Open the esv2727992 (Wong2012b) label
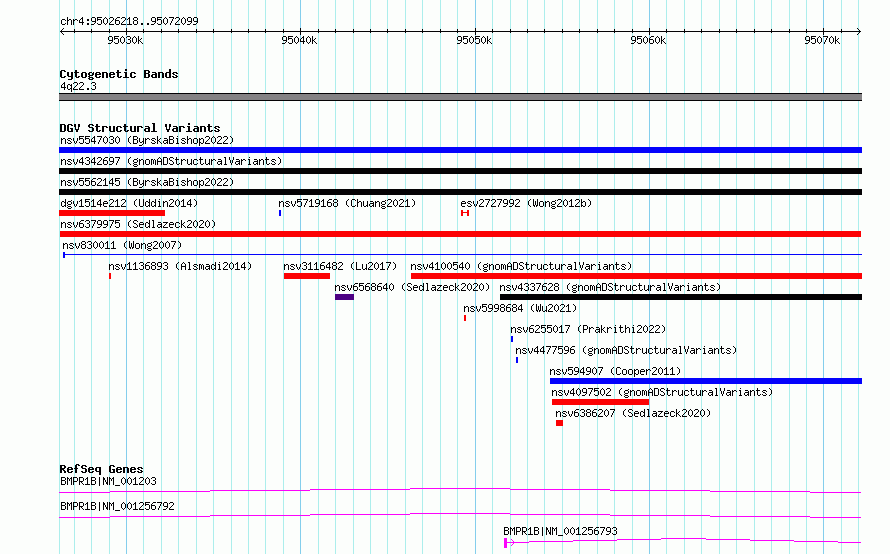 [x=526, y=203]
